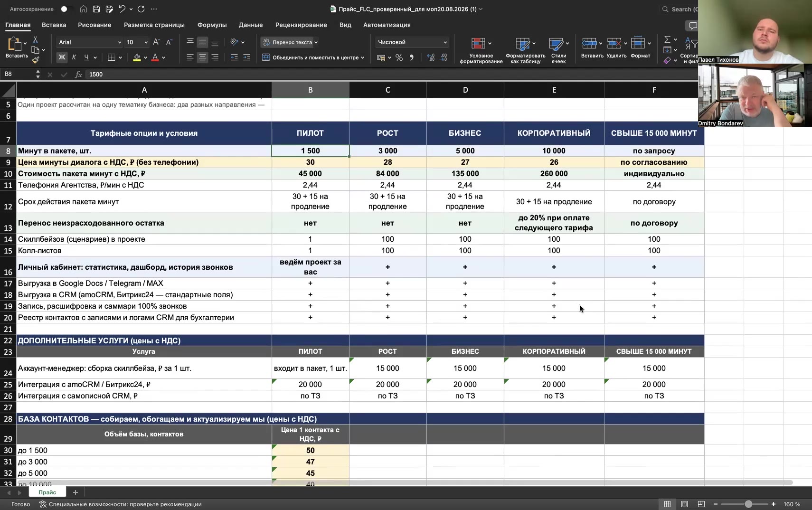812x510 pixels.
Task: Add a new sheet with plus button
Action: [75, 492]
